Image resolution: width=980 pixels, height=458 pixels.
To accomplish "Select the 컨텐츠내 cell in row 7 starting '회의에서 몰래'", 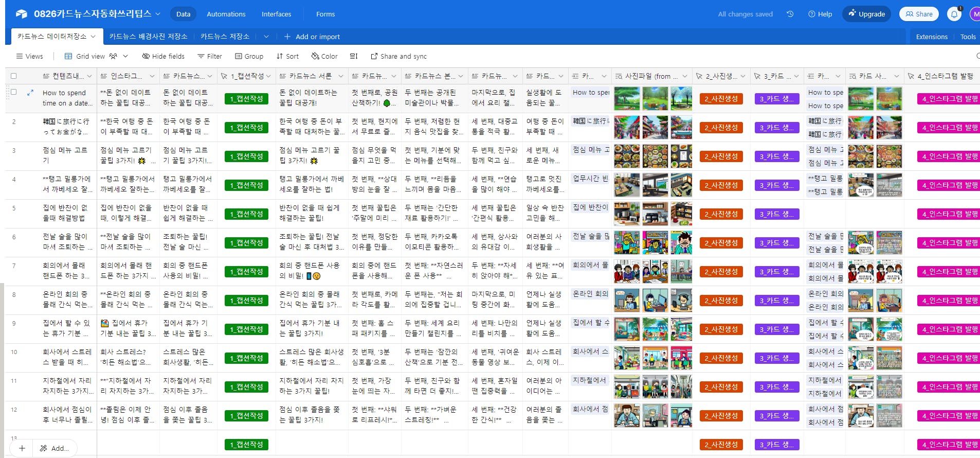I will (x=67, y=271).
